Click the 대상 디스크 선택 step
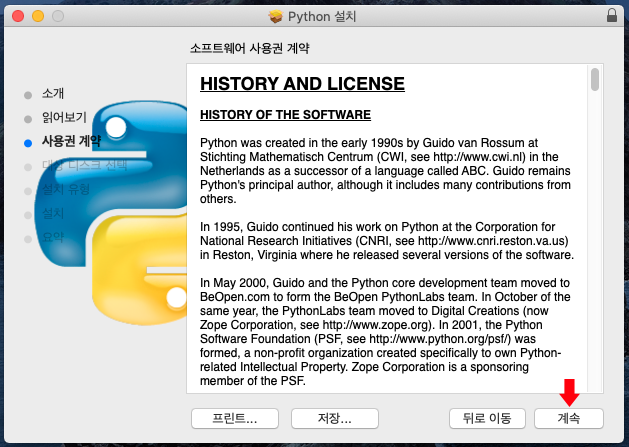Viewport: 629px width, 447px height. [85, 165]
